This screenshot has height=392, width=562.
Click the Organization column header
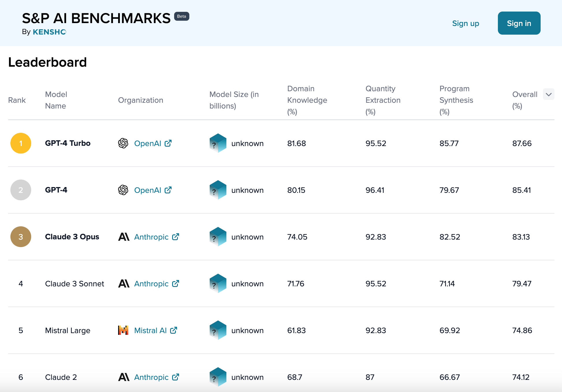(x=141, y=100)
